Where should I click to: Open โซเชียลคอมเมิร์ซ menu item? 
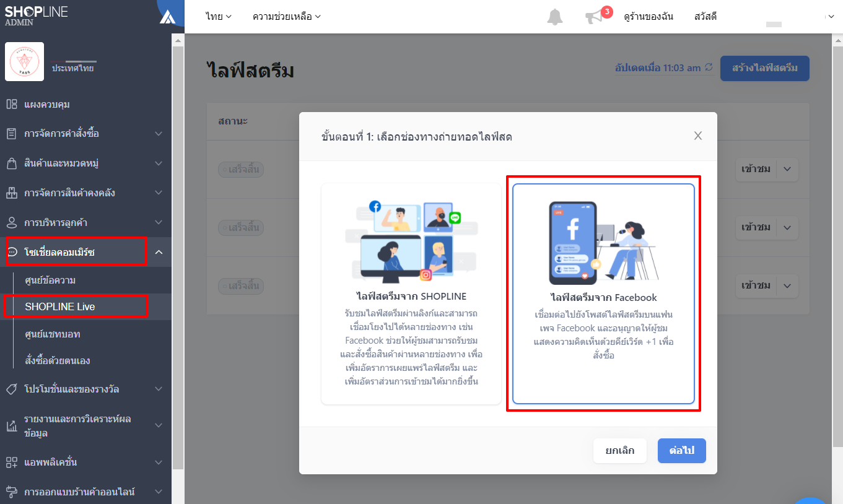[85, 252]
